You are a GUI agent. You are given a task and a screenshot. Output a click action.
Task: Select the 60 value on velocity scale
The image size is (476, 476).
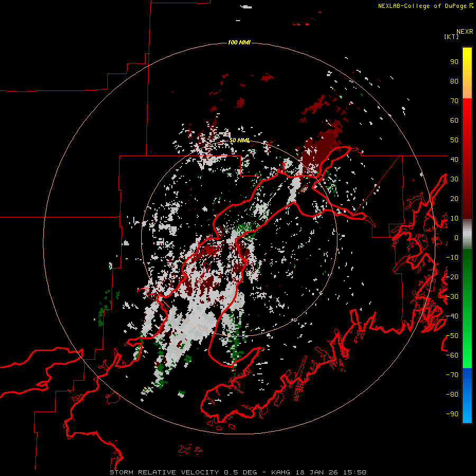tap(454, 121)
